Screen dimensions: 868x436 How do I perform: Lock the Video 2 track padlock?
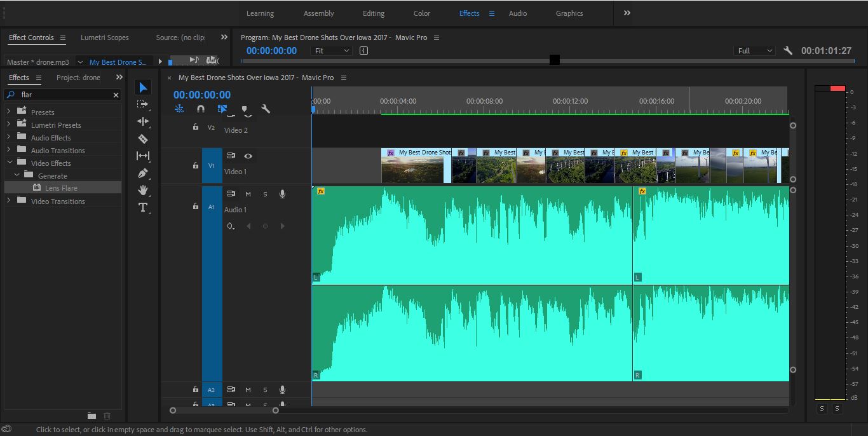click(x=195, y=127)
